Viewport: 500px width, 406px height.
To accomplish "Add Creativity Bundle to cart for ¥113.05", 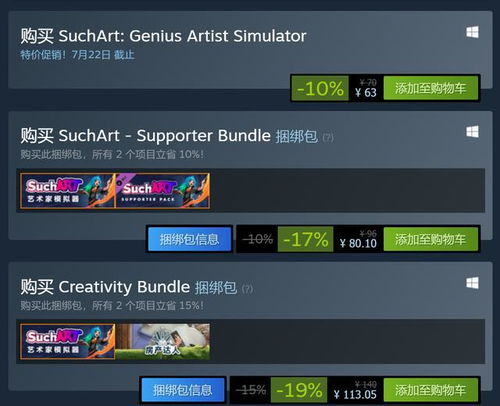I will tap(431, 390).
